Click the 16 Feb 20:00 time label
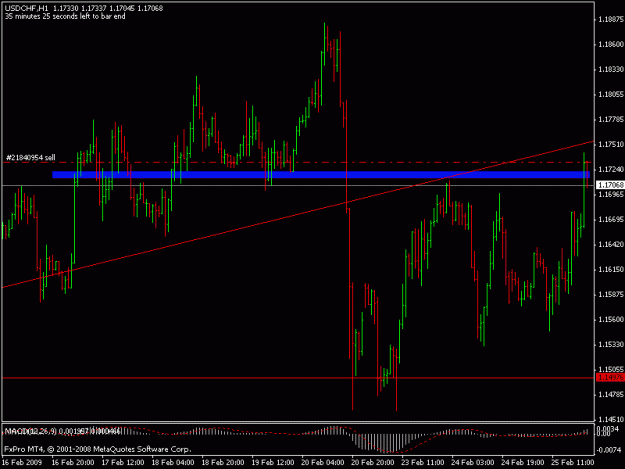This screenshot has width=625, height=469. click(73, 462)
